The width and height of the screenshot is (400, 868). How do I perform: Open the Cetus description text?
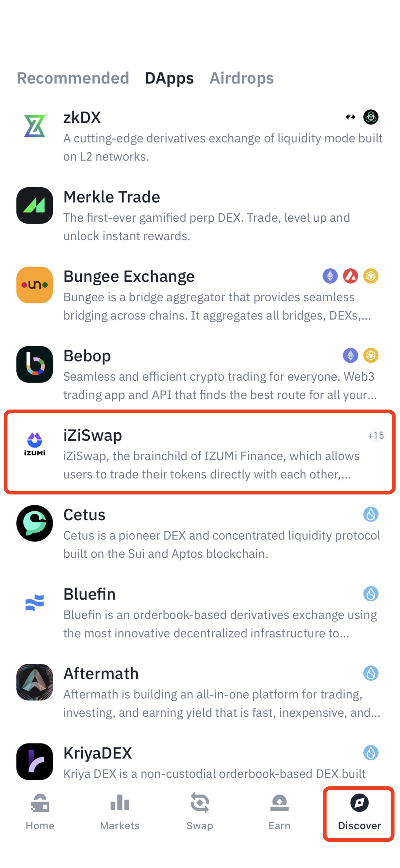222,544
